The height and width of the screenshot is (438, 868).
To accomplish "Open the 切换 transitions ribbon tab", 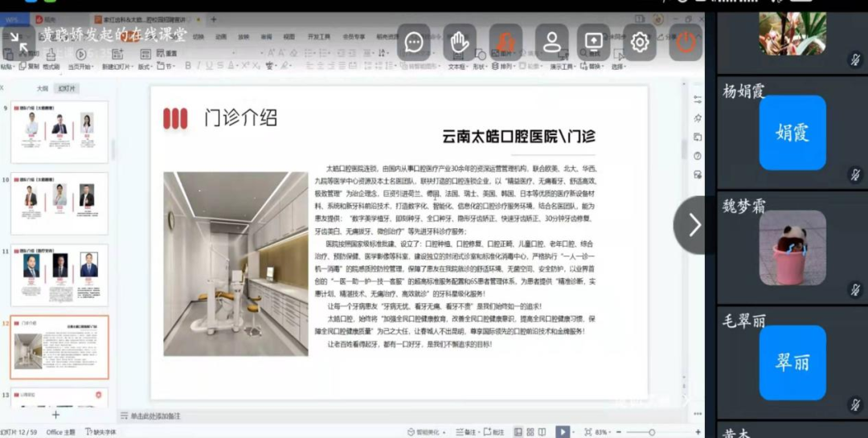I will 199,37.
